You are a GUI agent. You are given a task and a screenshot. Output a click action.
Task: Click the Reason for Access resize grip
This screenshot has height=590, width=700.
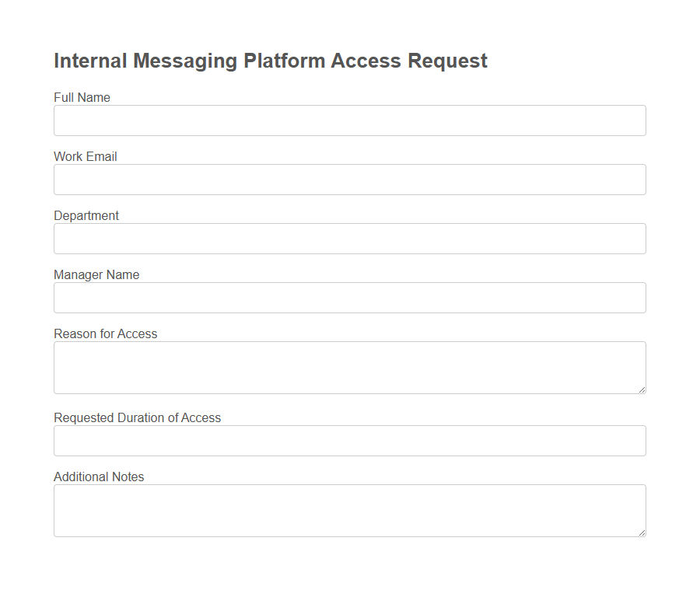tap(642, 389)
